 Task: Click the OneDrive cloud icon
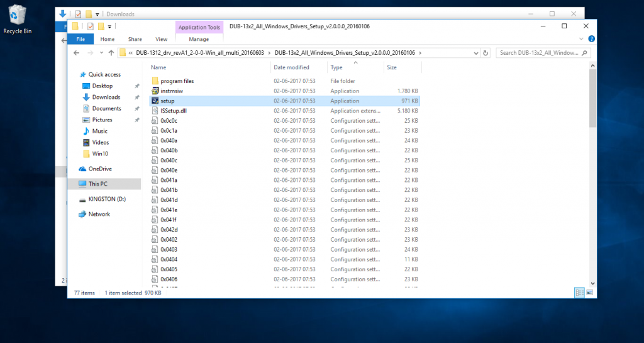click(82, 169)
